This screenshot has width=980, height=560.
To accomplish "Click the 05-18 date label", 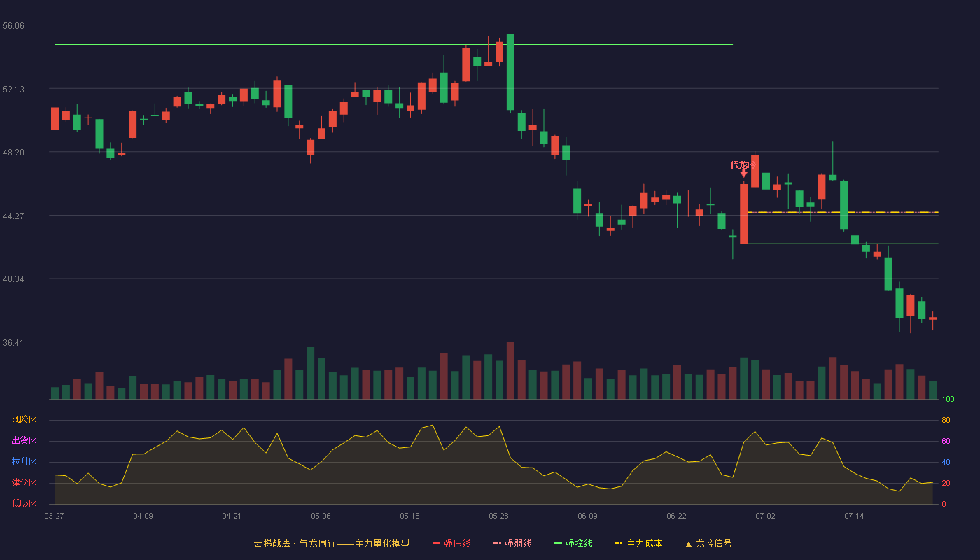I will click(409, 516).
